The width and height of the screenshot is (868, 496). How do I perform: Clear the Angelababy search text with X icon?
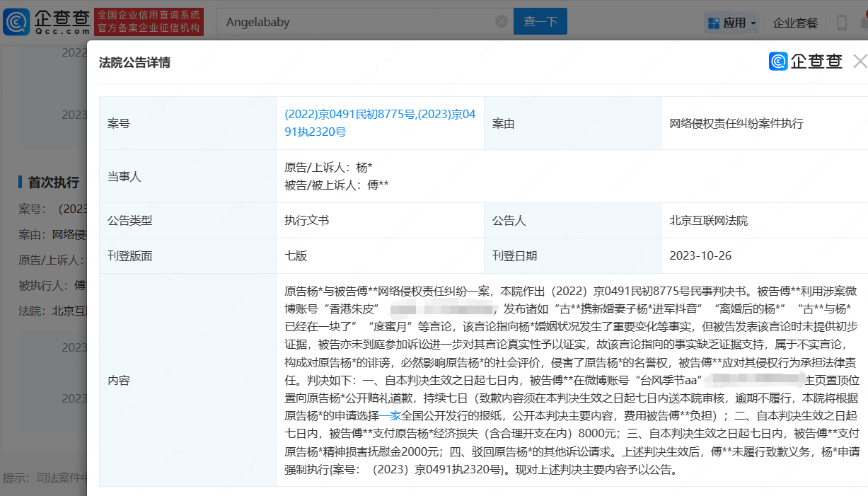tap(502, 22)
